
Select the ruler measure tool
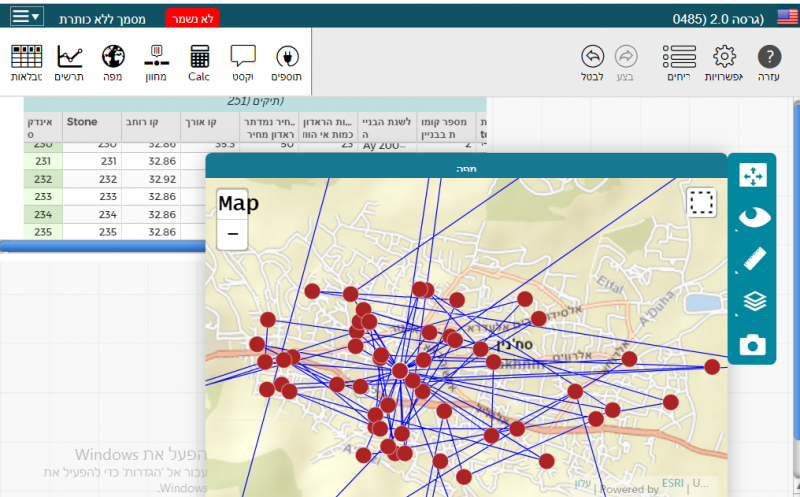[x=752, y=260]
